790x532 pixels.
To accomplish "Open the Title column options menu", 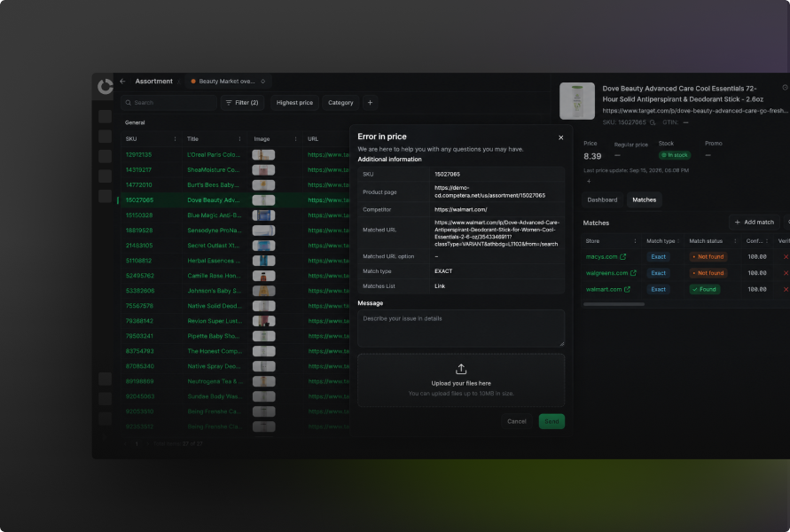I will point(239,139).
